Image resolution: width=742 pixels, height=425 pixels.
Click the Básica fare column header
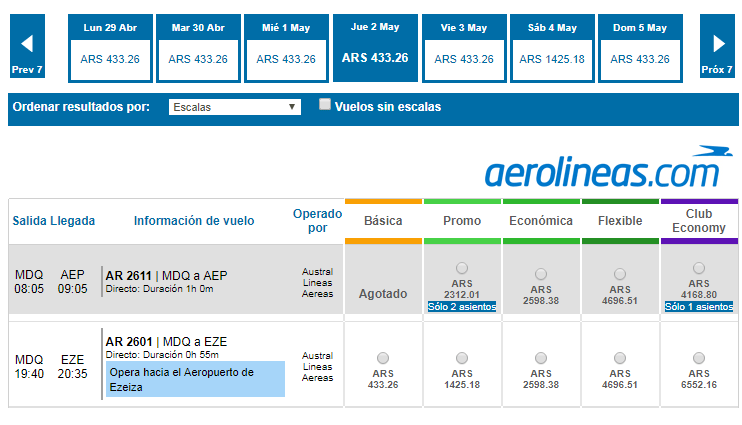pos(383,221)
